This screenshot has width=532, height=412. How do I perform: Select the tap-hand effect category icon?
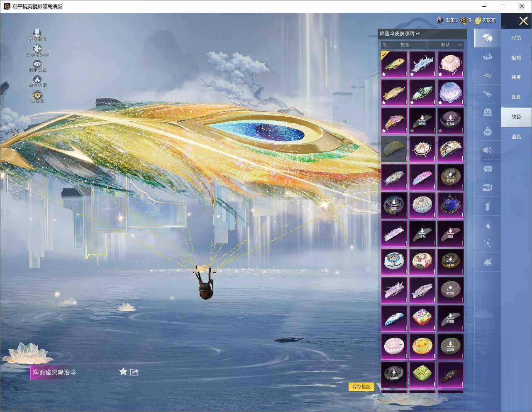(x=488, y=225)
